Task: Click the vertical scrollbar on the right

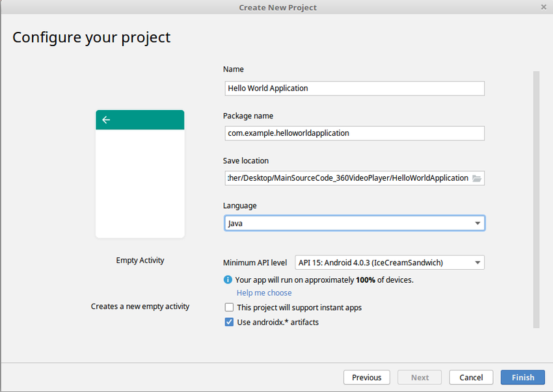Action: [x=536, y=195]
